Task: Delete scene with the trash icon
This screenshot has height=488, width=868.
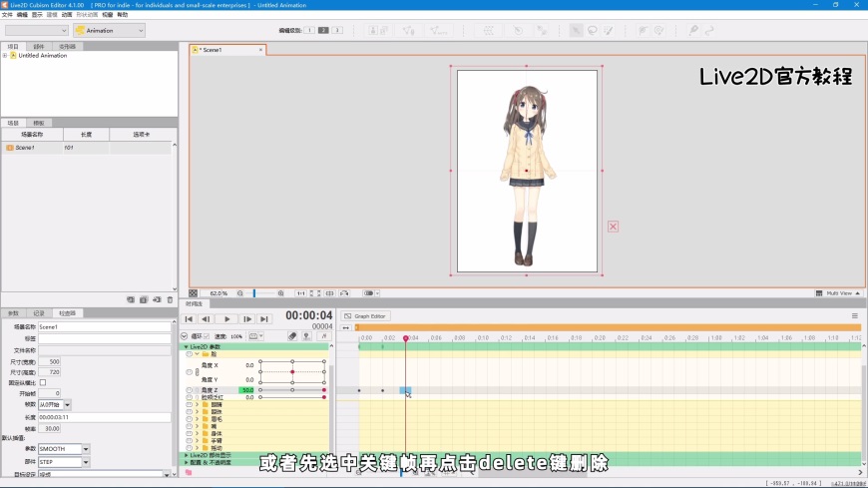Action: pyautogui.click(x=170, y=299)
